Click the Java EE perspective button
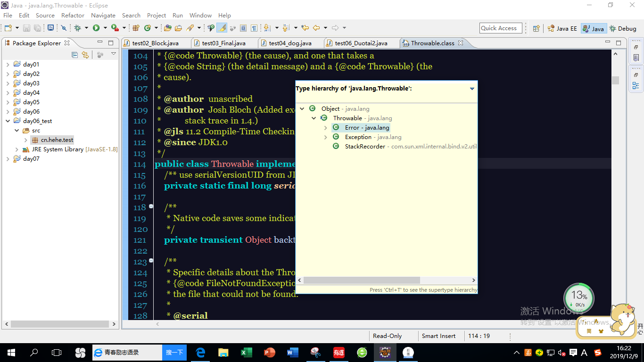Viewport: 644px width, 362px height. [x=562, y=28]
